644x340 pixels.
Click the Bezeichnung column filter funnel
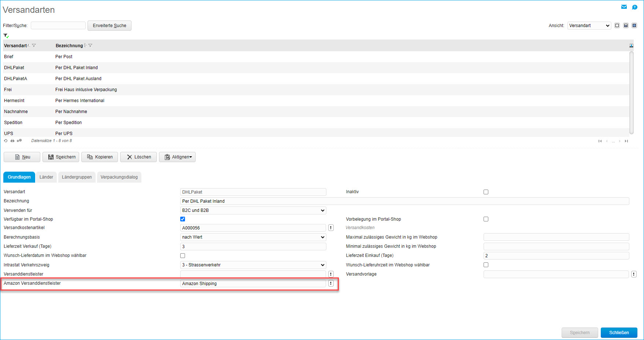pyautogui.click(x=90, y=46)
